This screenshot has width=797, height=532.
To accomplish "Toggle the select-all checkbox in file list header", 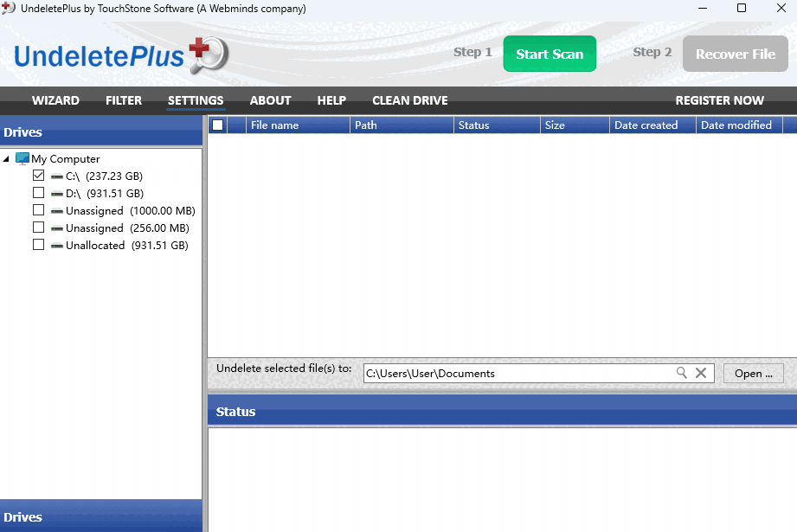I will tap(219, 125).
